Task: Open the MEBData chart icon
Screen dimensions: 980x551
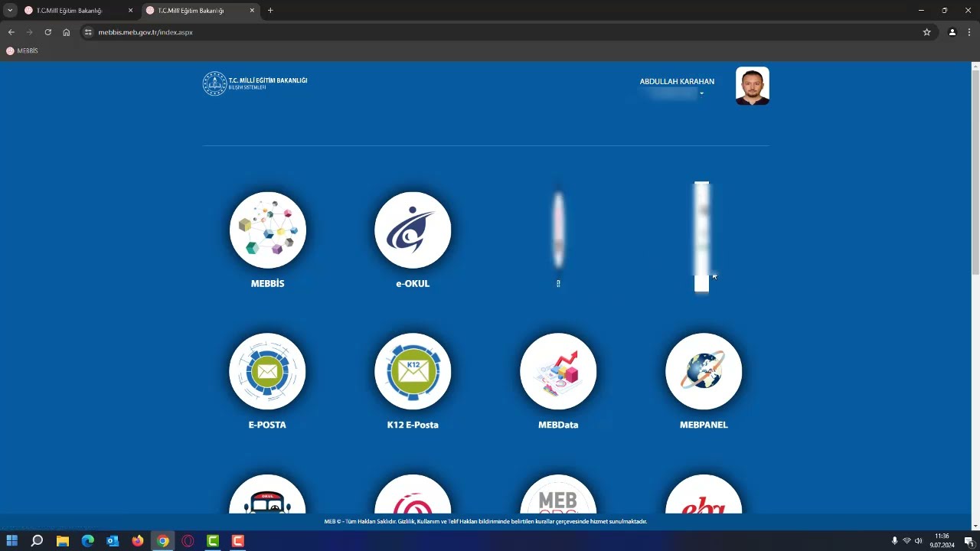Action: (x=558, y=371)
